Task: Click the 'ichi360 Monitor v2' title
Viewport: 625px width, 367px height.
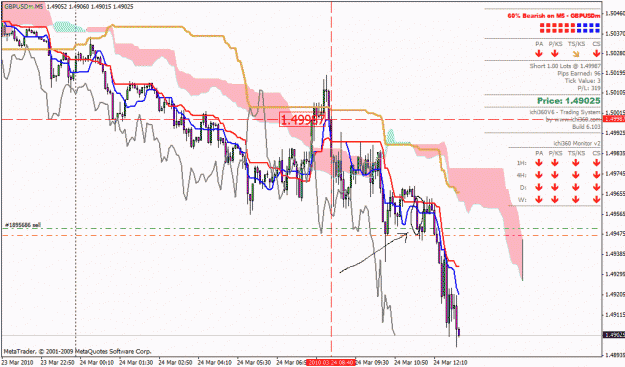Action: [x=576, y=143]
